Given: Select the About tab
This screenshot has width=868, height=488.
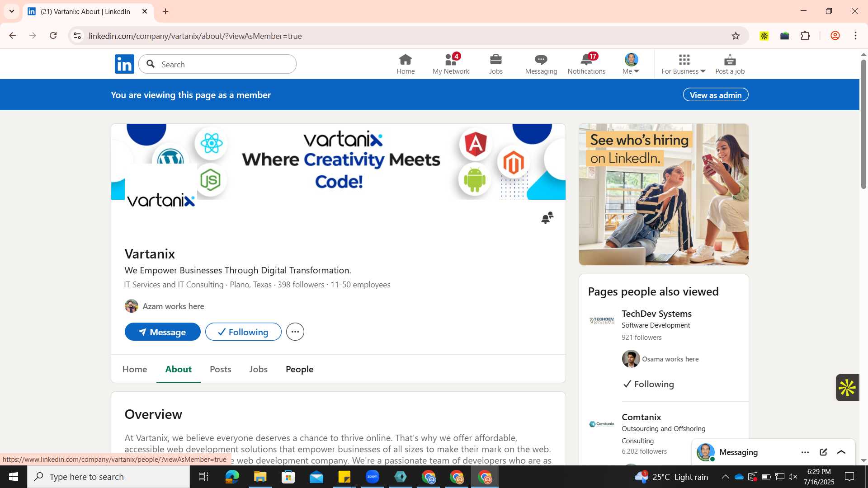Looking at the screenshot, I should coord(179,369).
